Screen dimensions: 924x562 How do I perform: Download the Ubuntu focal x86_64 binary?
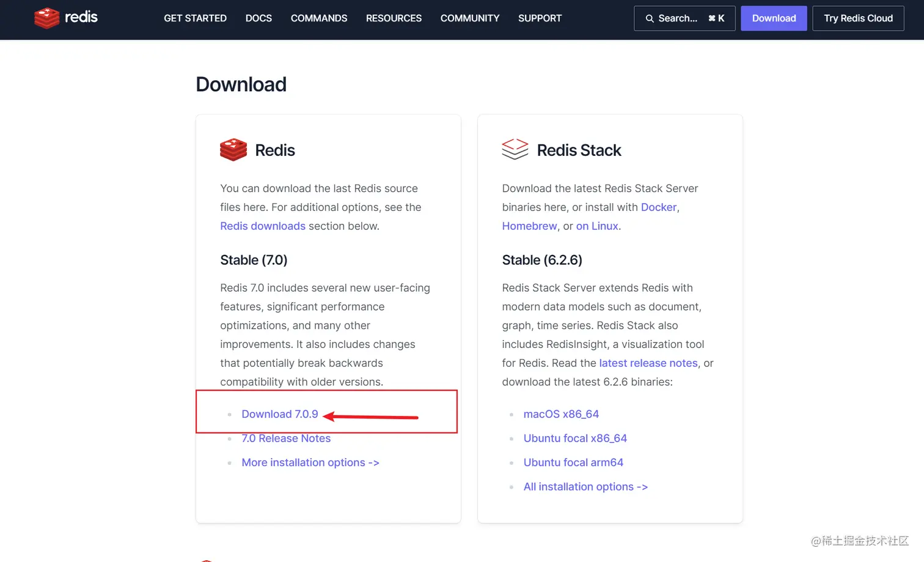click(x=575, y=438)
